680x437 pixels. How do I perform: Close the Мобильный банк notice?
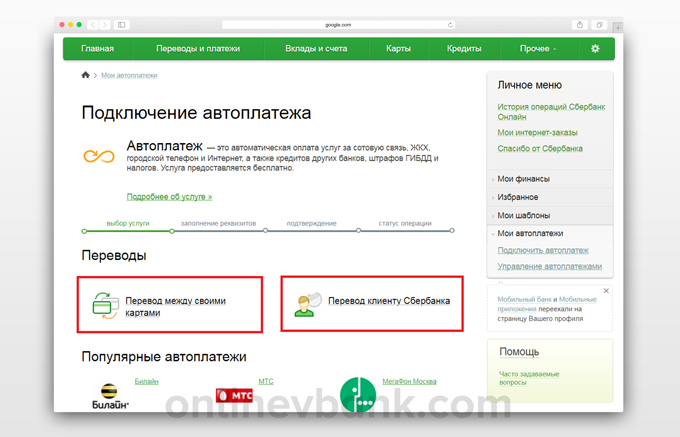coord(606,291)
